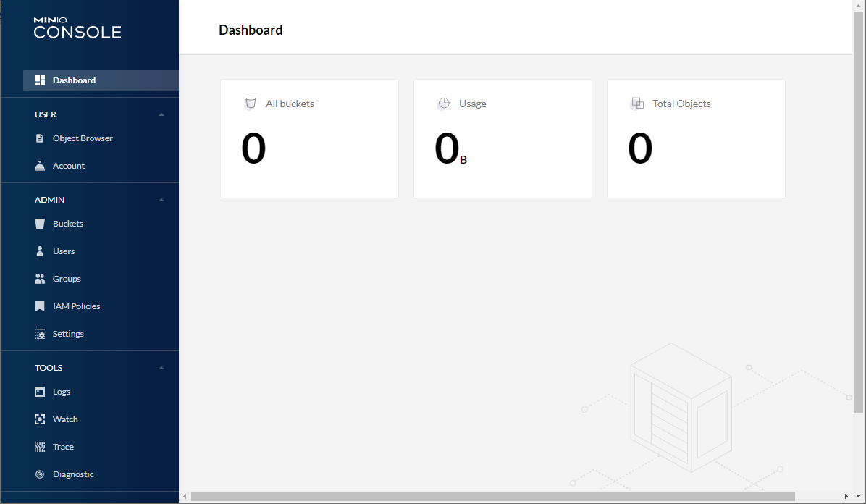866x504 pixels.
Task: Collapse the TOOLS sidebar section
Action: pyautogui.click(x=161, y=368)
